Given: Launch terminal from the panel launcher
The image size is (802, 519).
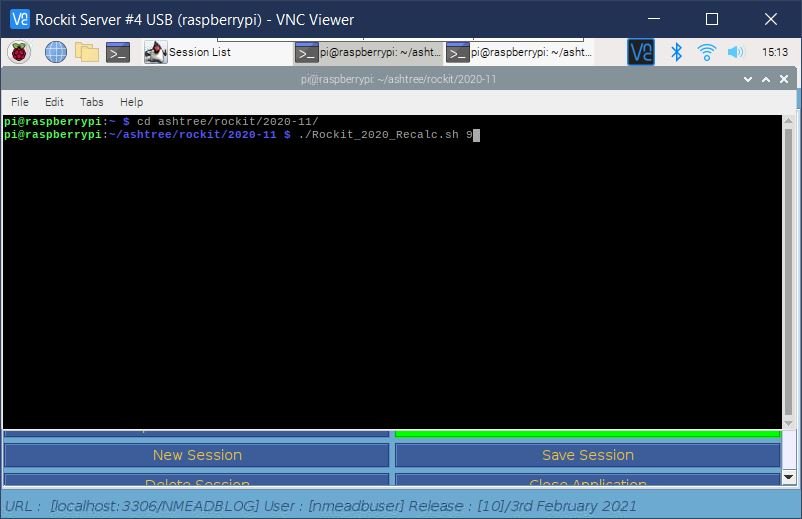Looking at the screenshot, I should (x=118, y=52).
